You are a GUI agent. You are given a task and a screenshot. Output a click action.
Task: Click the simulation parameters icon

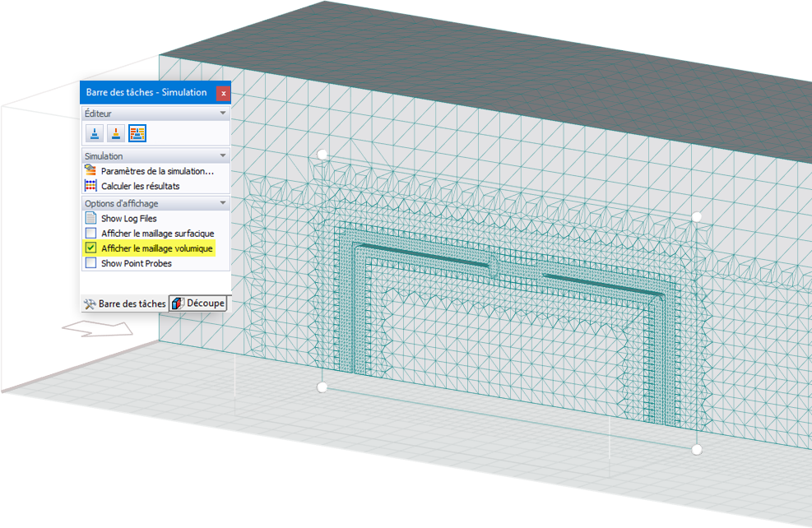coord(90,170)
